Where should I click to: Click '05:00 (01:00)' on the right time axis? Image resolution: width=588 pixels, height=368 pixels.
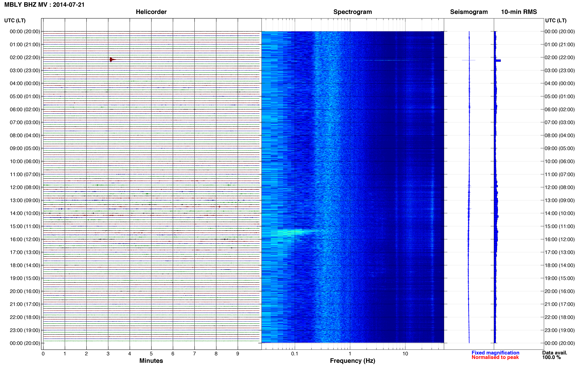pyautogui.click(x=560, y=96)
